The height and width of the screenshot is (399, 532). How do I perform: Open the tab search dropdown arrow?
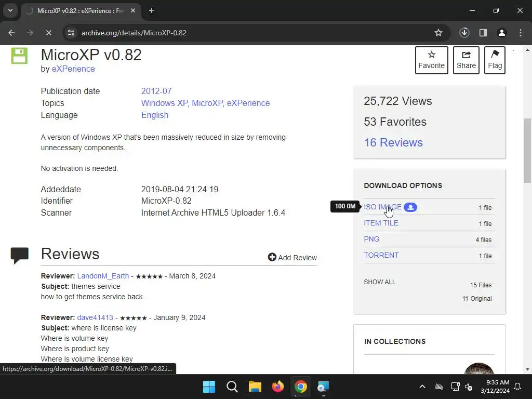tap(10, 10)
